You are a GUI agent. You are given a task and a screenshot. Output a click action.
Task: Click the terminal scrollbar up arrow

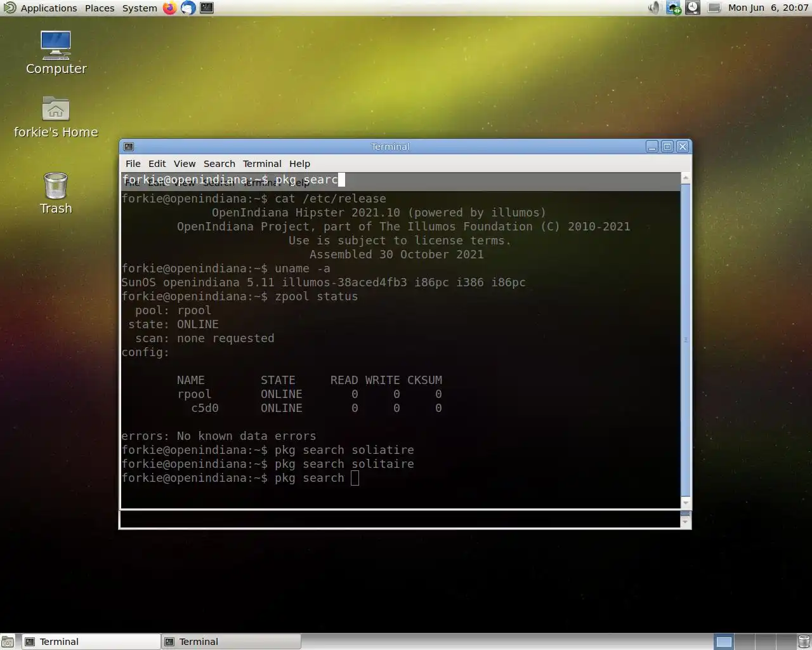point(686,178)
